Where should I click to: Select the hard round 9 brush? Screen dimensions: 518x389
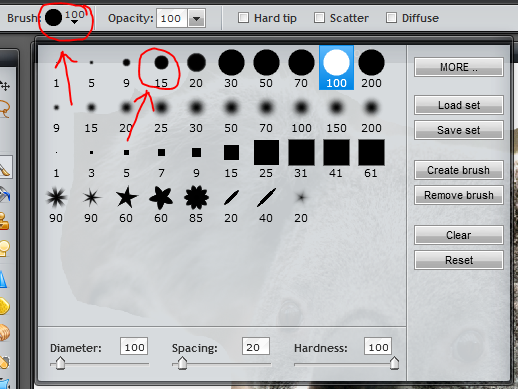[126, 68]
